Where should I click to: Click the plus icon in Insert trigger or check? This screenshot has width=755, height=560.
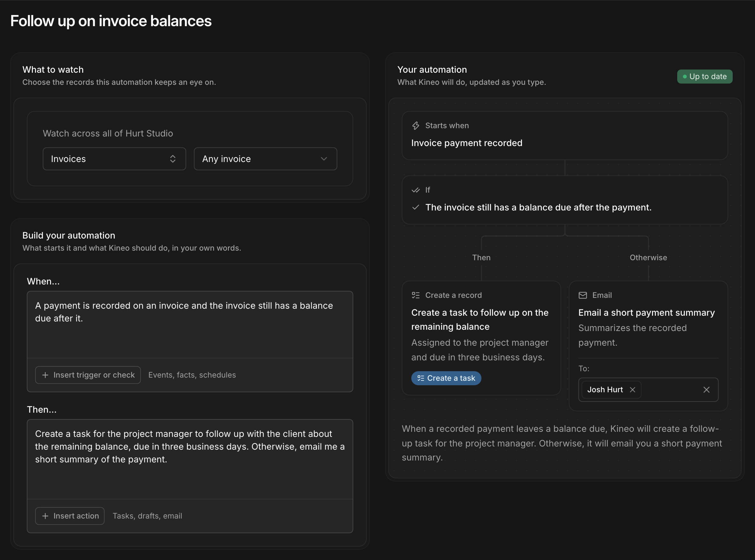45,375
